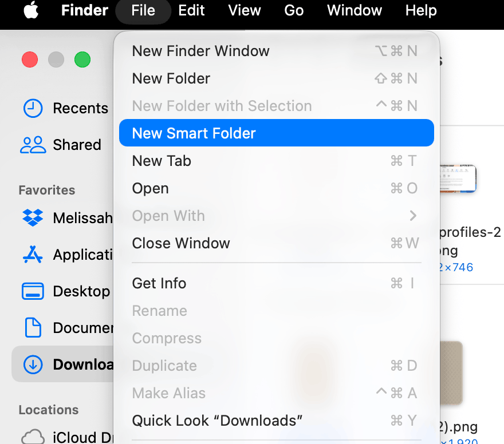Choose Close Window
This screenshot has height=444, width=504.
tap(277, 243)
